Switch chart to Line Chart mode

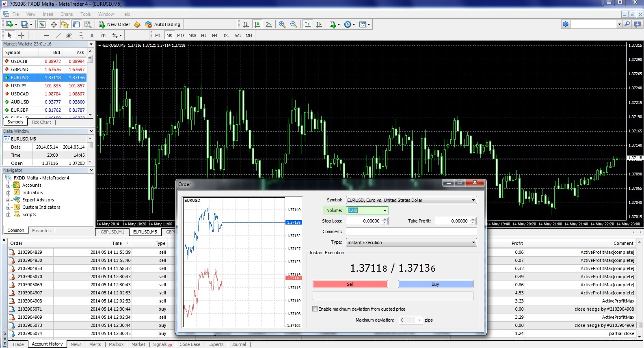pyautogui.click(x=269, y=24)
